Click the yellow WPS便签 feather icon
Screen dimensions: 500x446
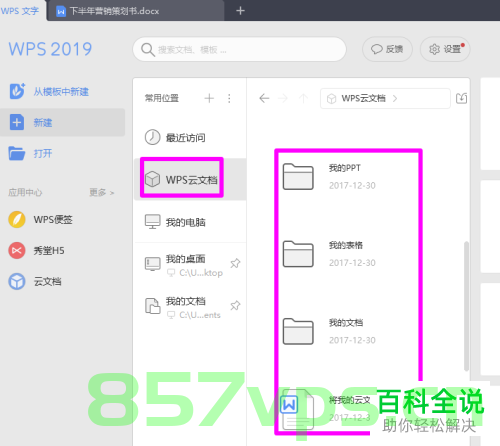[17, 220]
